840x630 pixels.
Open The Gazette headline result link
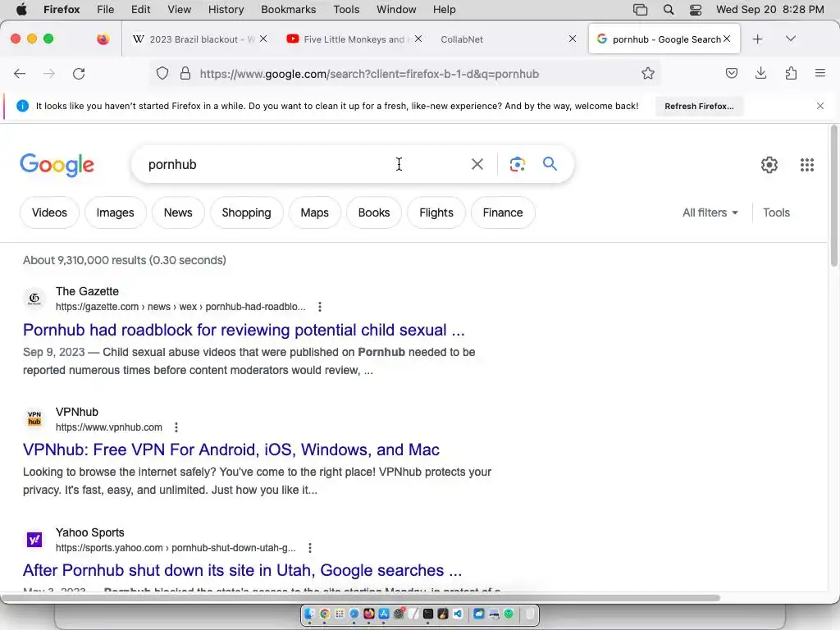tap(244, 330)
